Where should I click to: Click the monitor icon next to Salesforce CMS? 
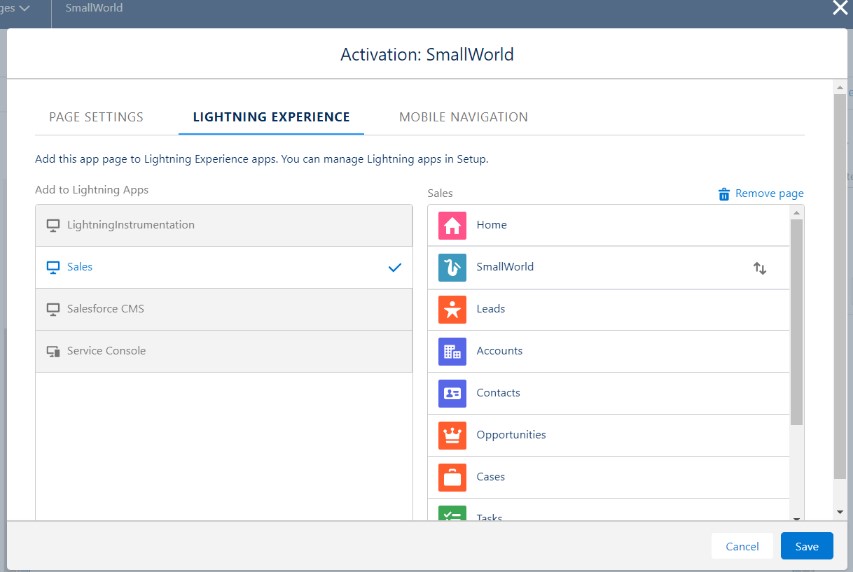(53, 309)
